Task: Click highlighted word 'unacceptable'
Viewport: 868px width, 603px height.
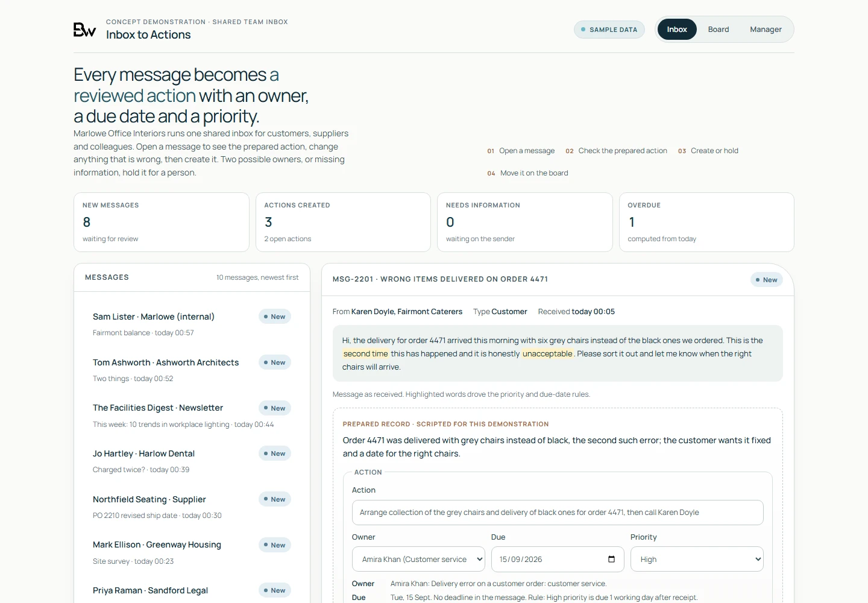Action: pyautogui.click(x=547, y=354)
